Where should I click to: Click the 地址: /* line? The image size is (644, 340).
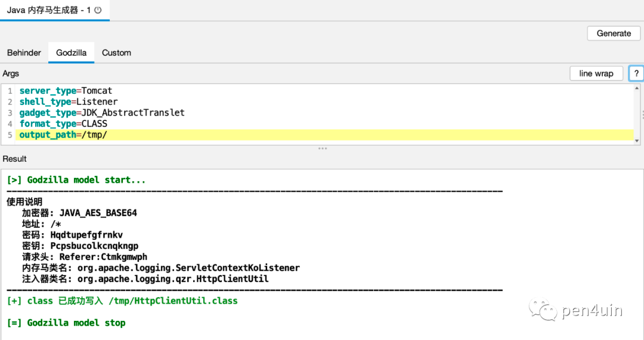(42, 224)
